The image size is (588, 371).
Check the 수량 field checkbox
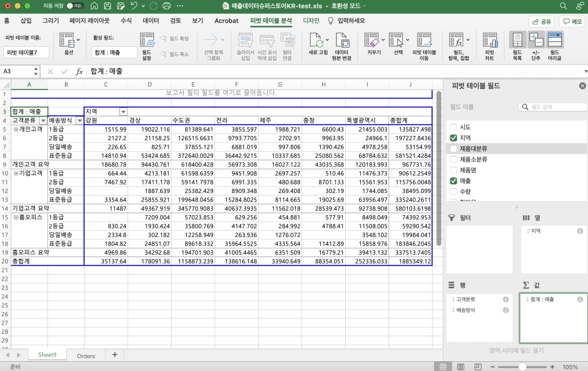point(453,191)
